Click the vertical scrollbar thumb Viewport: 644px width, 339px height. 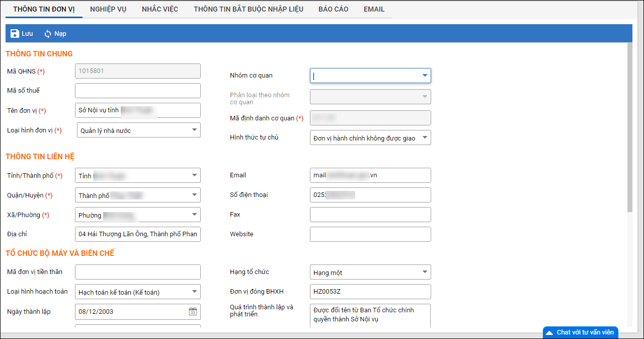pyautogui.click(x=630, y=126)
